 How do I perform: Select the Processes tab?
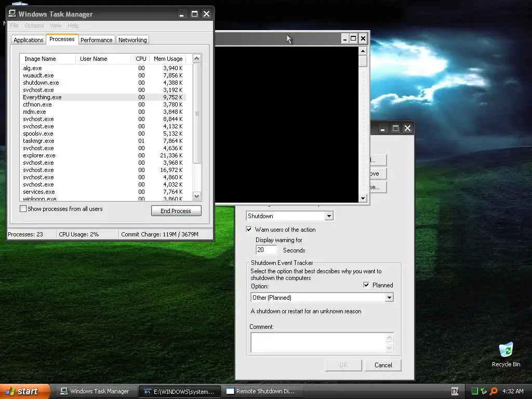point(62,39)
